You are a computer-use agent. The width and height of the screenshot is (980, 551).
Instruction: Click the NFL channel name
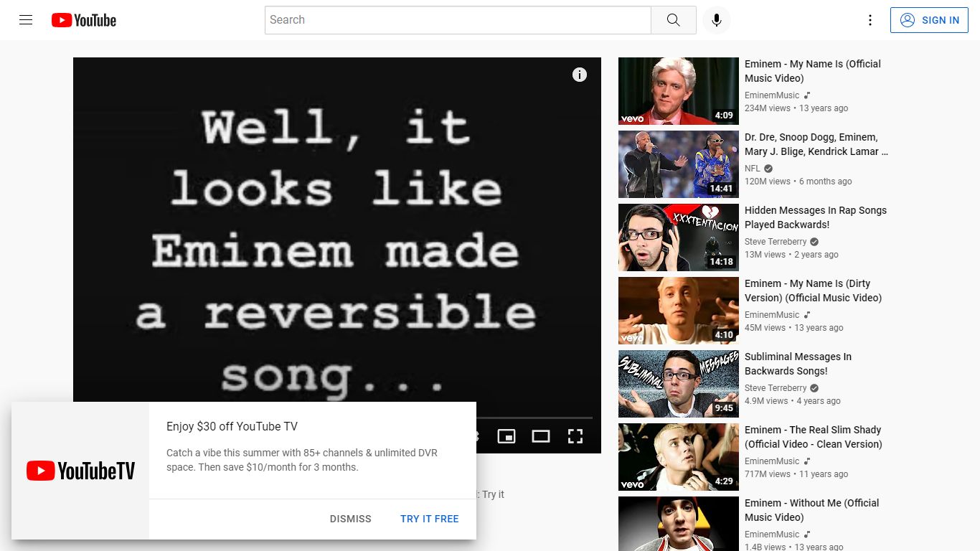click(x=753, y=169)
